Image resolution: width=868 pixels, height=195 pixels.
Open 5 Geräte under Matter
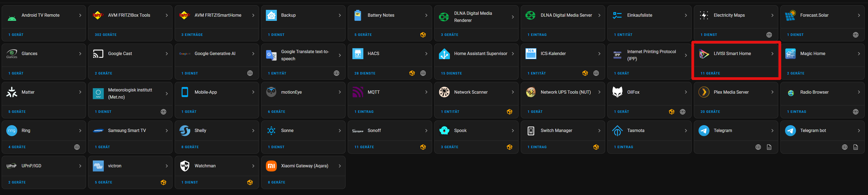click(x=17, y=111)
